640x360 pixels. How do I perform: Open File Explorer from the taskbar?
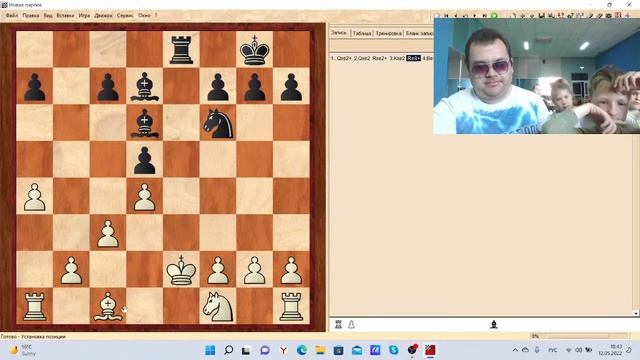(320, 350)
